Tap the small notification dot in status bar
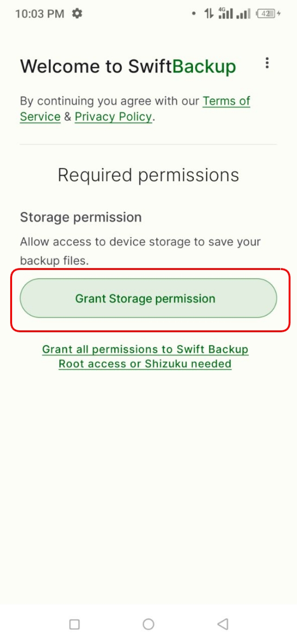The height and width of the screenshot is (644, 297). [x=194, y=14]
